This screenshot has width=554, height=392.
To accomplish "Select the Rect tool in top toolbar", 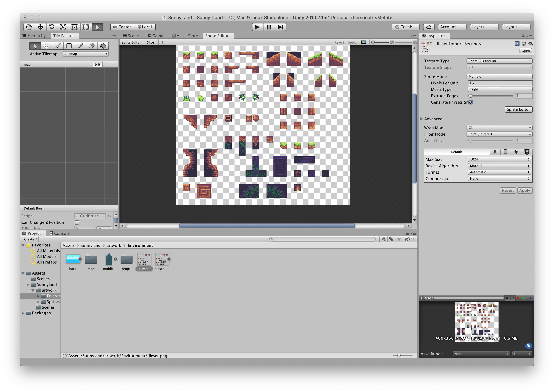I will 74,27.
